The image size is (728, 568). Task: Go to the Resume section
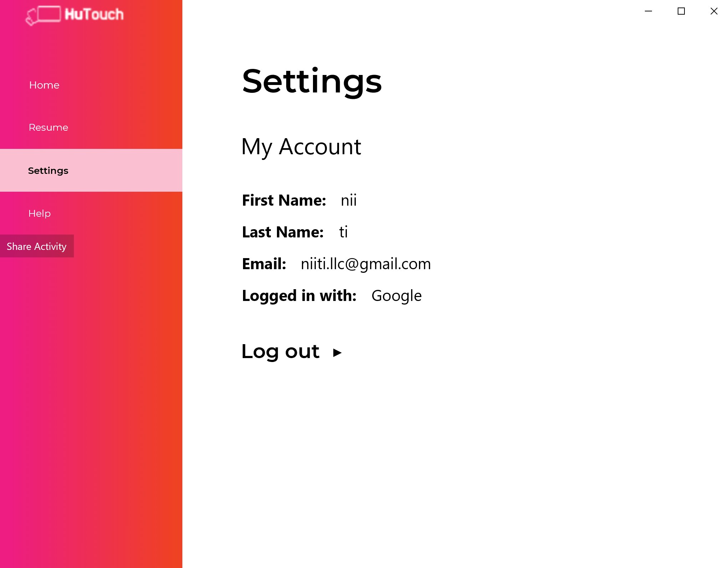point(49,127)
